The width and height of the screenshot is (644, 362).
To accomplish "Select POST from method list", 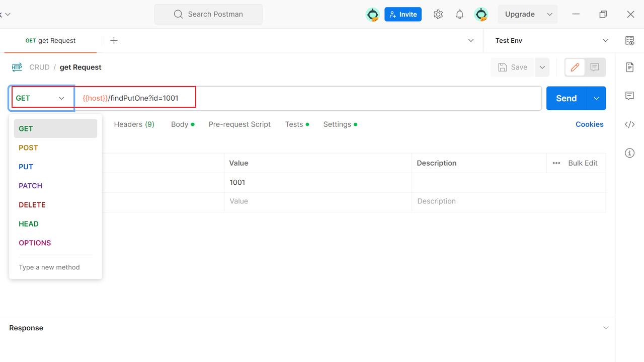I will (55, 148).
